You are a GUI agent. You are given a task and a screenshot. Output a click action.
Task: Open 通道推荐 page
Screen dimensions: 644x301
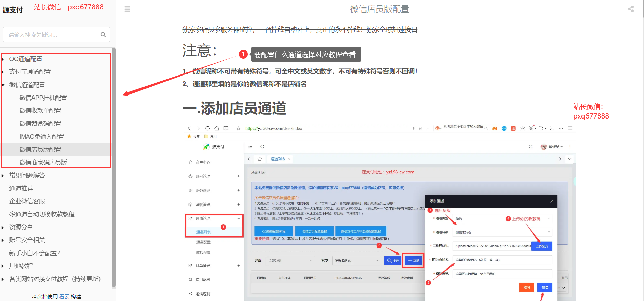pos(21,188)
